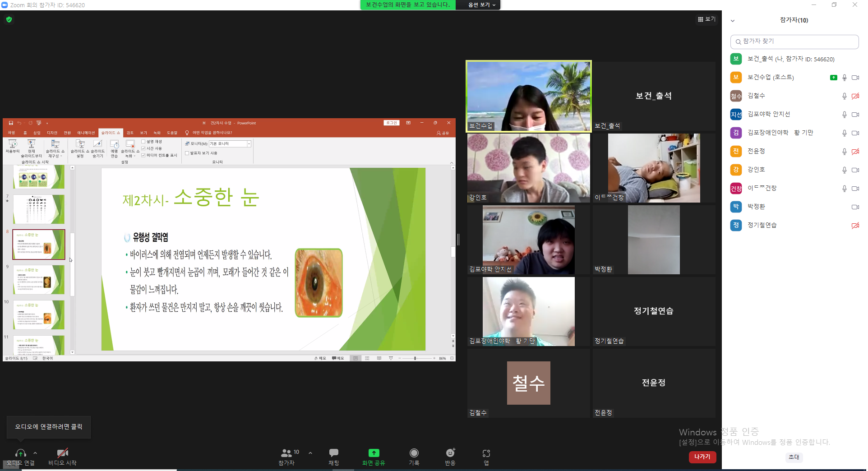Click the red 나가기 leave button

point(702,457)
